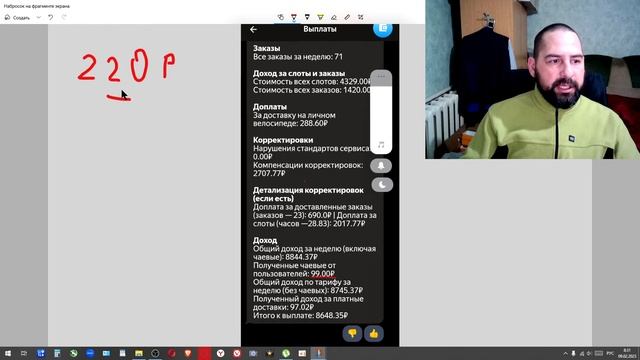Screen dimensions: 640x360
Task: Click the microphone tray icon
Action: pyautogui.click(x=573, y=353)
